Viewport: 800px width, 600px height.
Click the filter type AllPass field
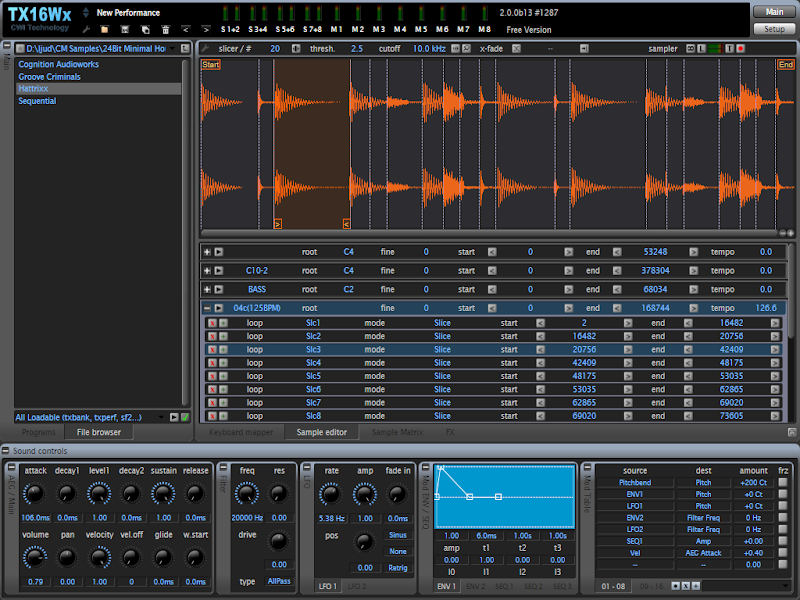click(x=279, y=581)
